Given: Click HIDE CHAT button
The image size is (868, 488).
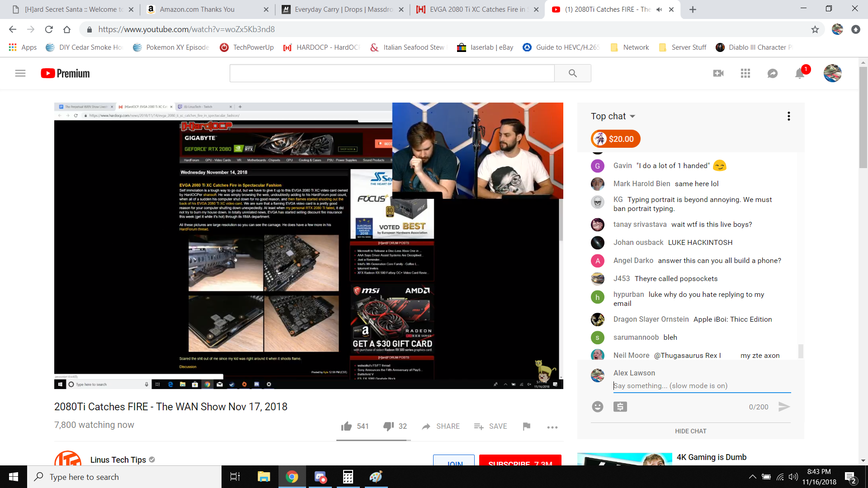Looking at the screenshot, I should (x=690, y=431).
